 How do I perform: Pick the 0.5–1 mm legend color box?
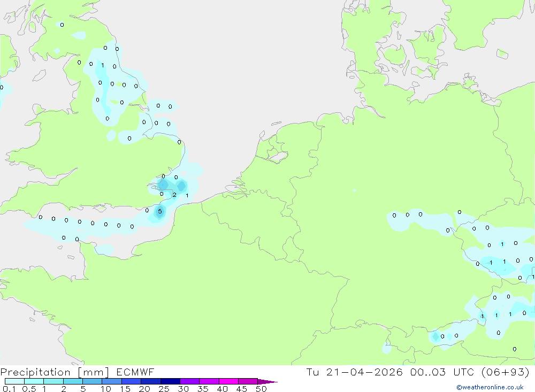coord(34,381)
